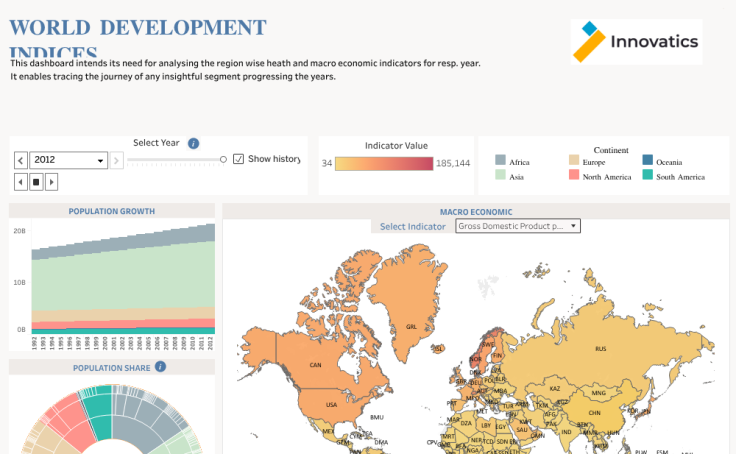Step back to the previous year
The height and width of the screenshot is (454, 736).
coord(20,160)
